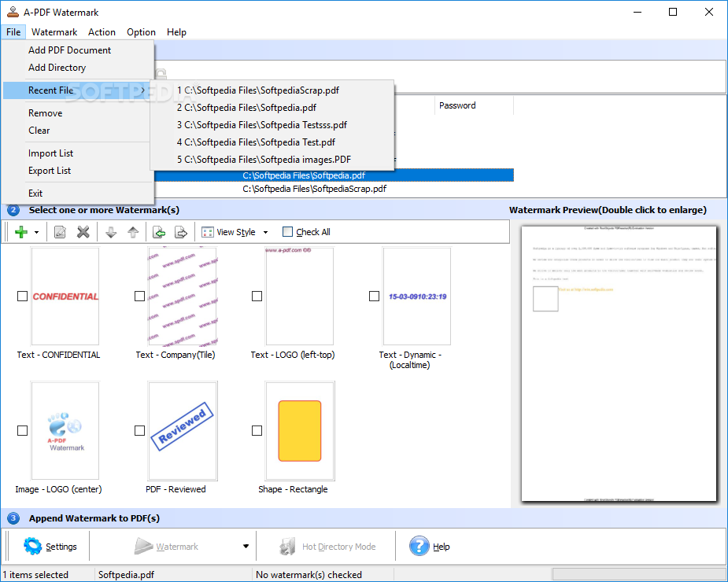Click the A-PDF Watermark title bar icon

point(13,12)
